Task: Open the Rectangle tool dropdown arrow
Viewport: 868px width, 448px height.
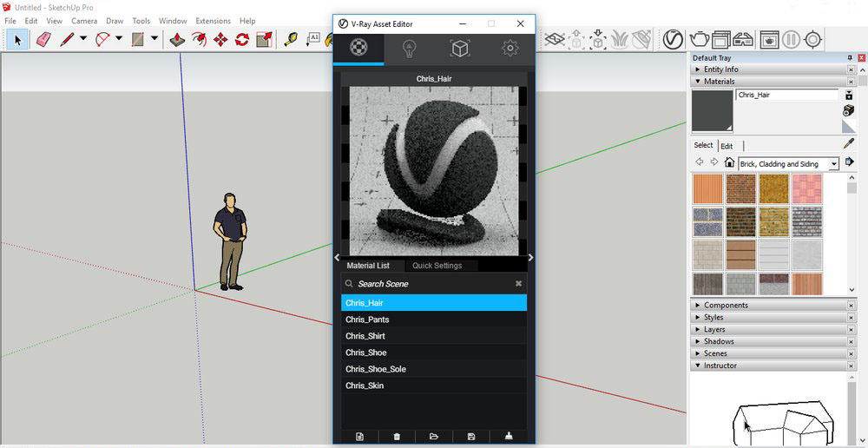Action: point(154,39)
